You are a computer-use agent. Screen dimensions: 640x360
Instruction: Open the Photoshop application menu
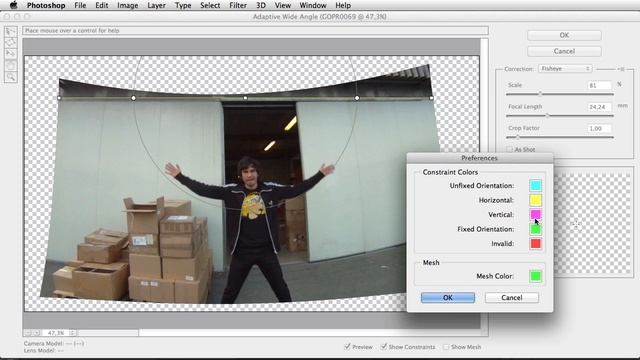point(46,5)
